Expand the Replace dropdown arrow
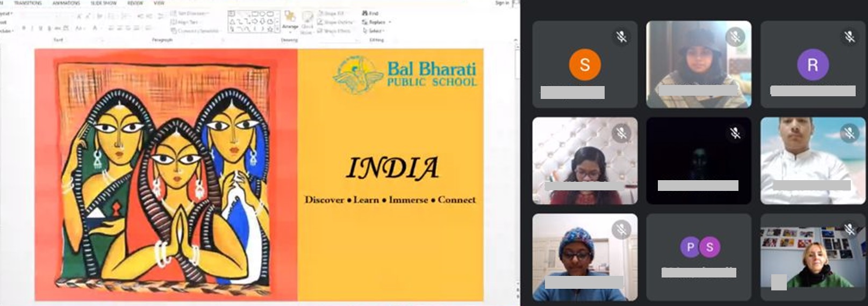 pos(390,22)
